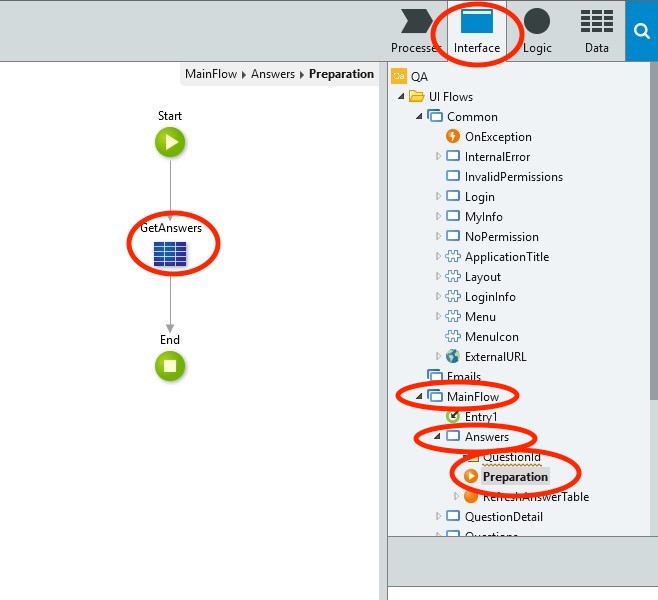This screenshot has width=658, height=600.
Task: Expand the NoPermission screen
Action: point(438,236)
